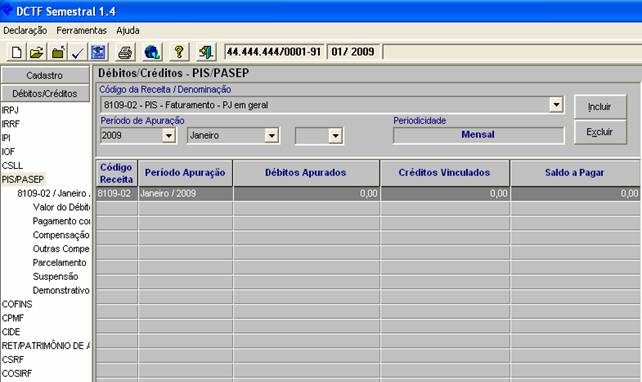Viewport: 642px width, 382px height.
Task: Click the Incluir button
Action: click(600, 107)
